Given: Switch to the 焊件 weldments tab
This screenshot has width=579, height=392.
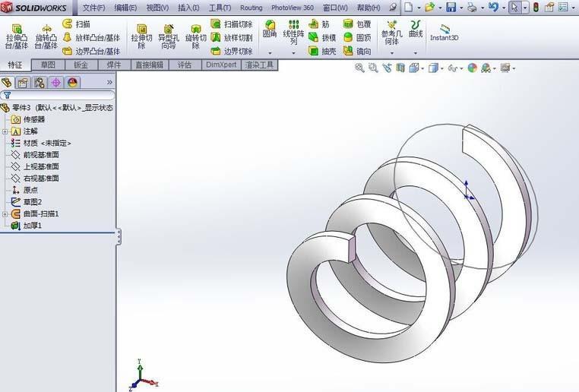Looking at the screenshot, I should pos(114,65).
